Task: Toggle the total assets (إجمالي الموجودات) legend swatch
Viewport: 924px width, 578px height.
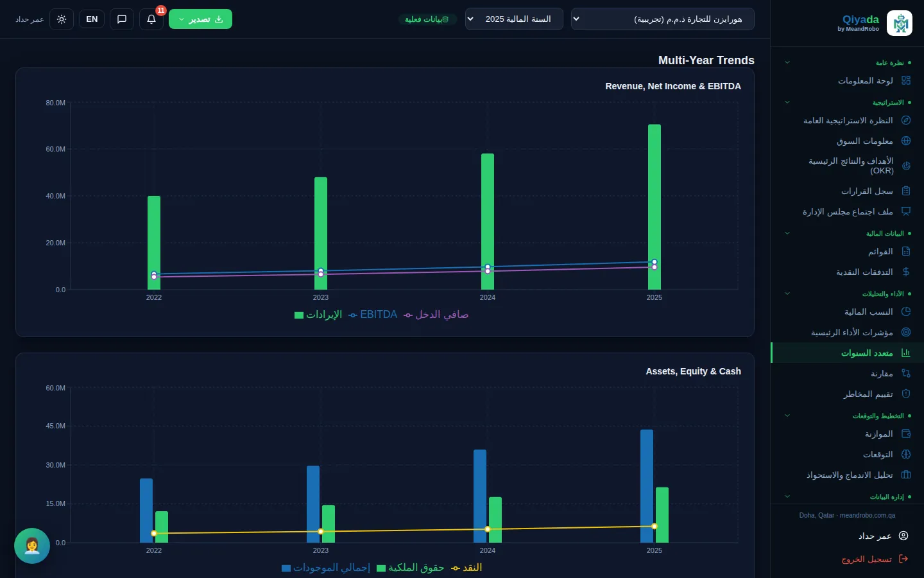Action: click(286, 568)
